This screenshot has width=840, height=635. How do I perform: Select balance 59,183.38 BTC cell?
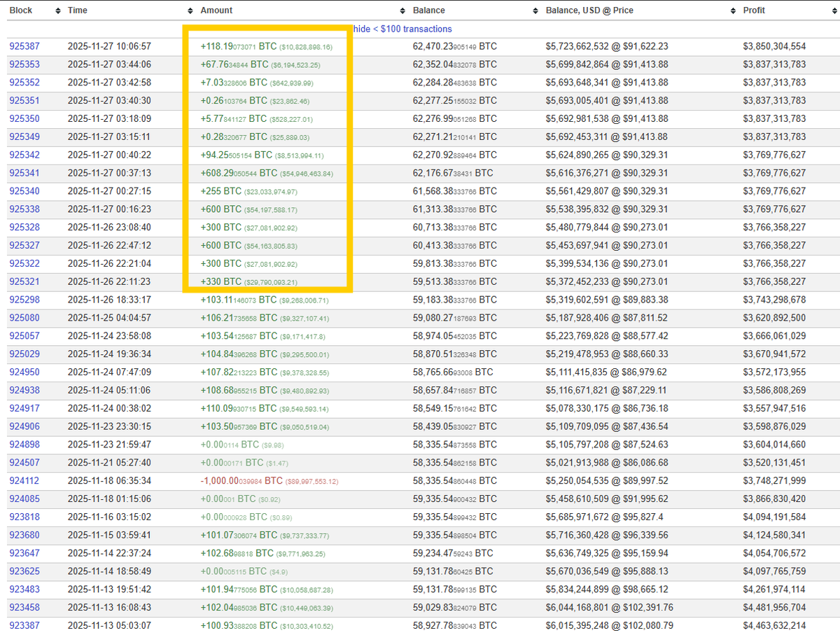[455, 300]
